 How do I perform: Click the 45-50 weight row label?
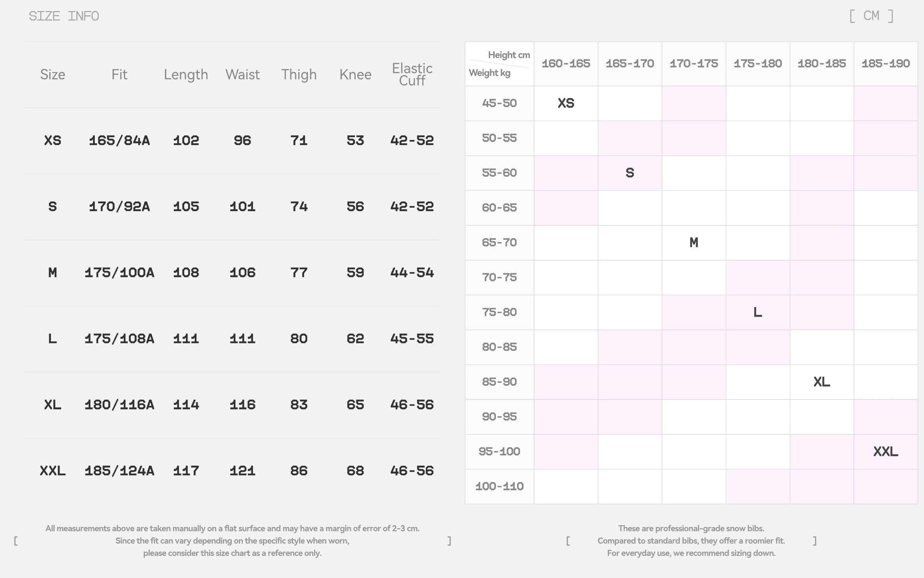[499, 103]
